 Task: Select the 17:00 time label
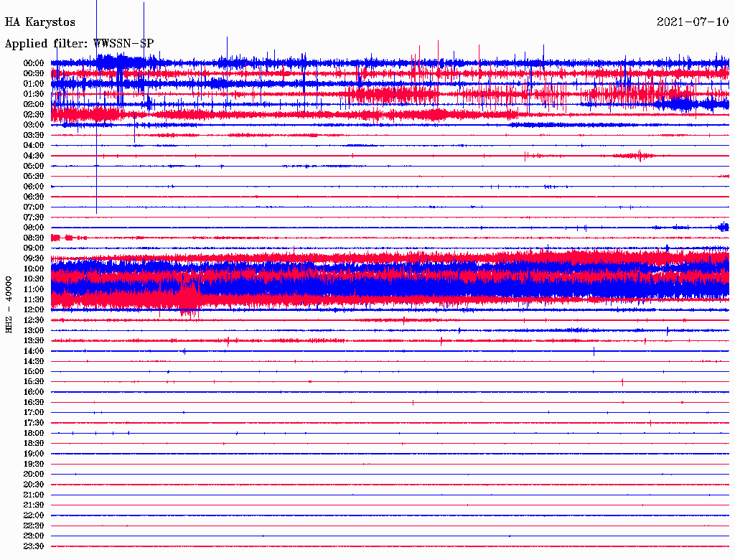pos(34,413)
